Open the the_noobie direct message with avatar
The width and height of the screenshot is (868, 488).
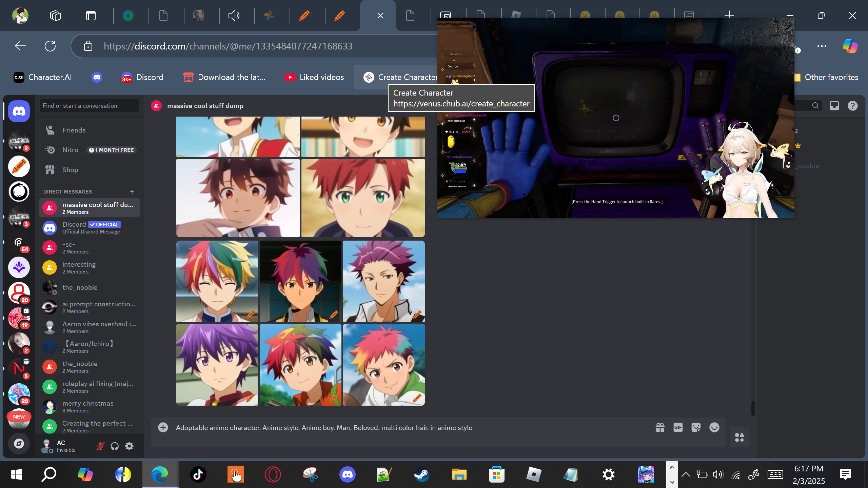click(90, 287)
